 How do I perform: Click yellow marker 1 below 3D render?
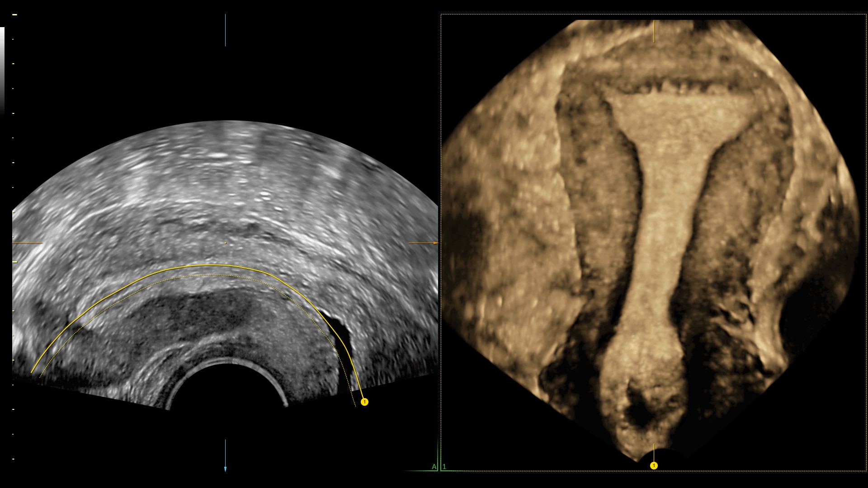654,465
